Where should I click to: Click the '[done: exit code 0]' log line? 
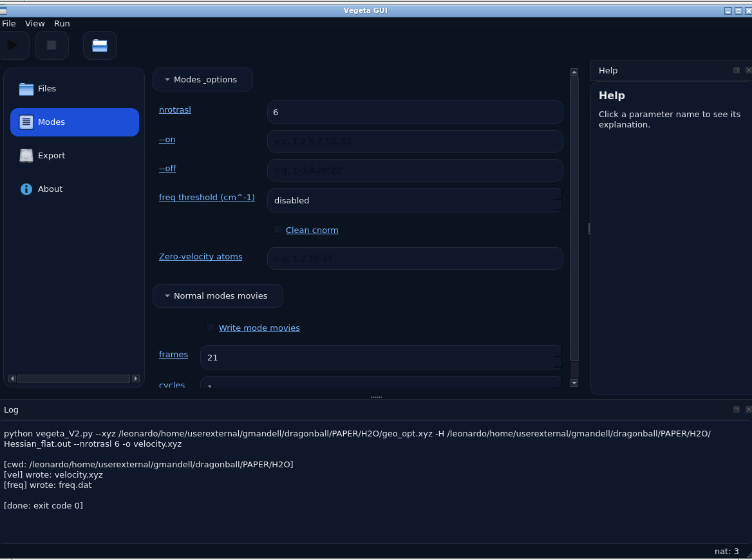(x=43, y=506)
